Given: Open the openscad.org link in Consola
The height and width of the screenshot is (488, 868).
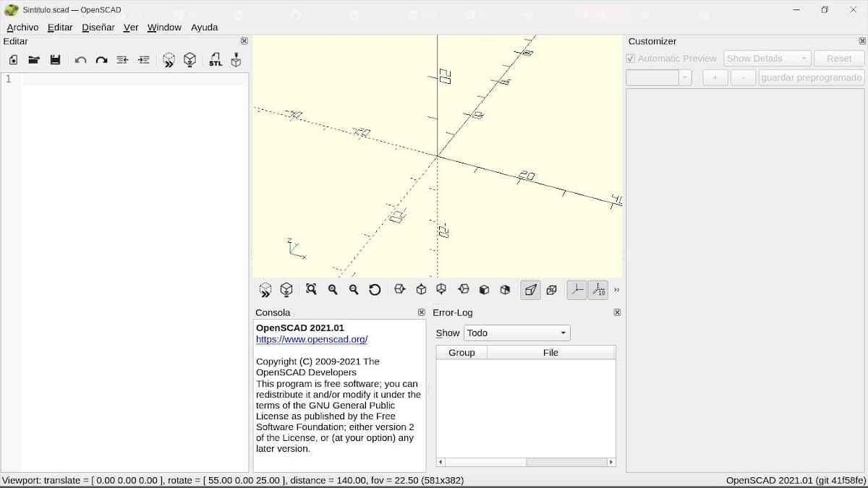Looking at the screenshot, I should pyautogui.click(x=312, y=339).
